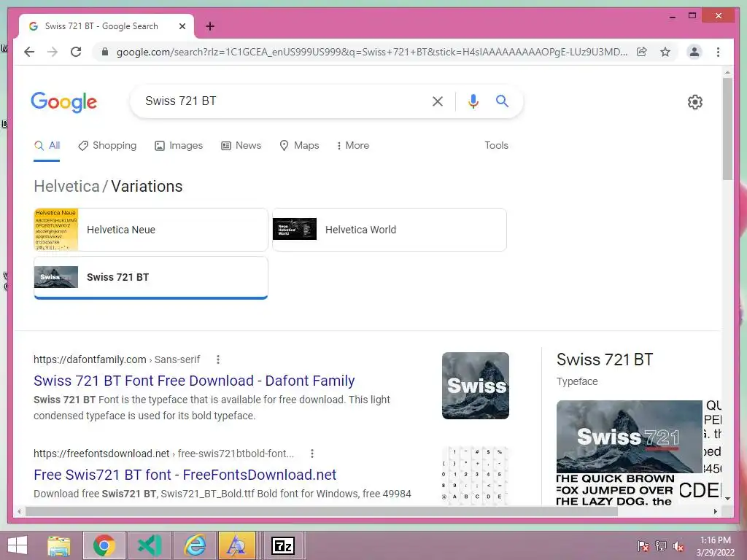The image size is (747, 560).
Task: Open File Explorer from the taskbar
Action: 59,545
